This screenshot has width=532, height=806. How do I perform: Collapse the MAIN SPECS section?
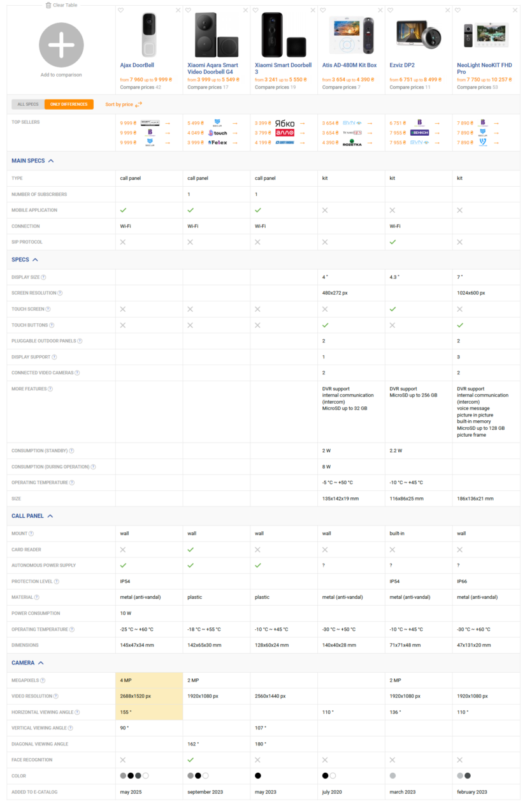click(x=32, y=161)
